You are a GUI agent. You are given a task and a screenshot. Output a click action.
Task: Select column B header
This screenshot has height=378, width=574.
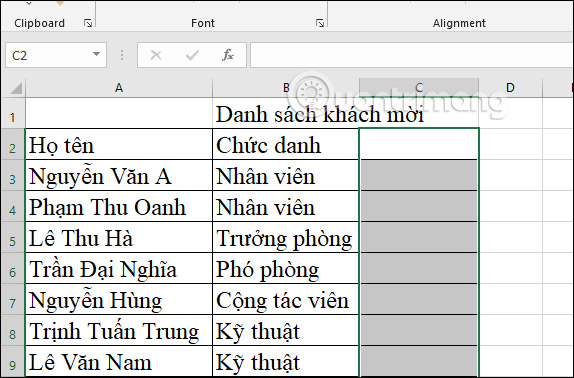coord(286,88)
